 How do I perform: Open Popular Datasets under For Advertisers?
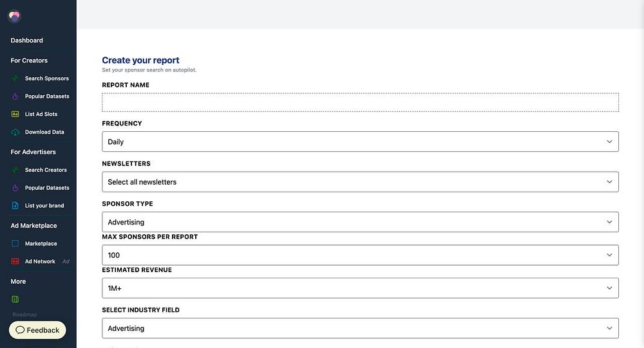tap(47, 188)
